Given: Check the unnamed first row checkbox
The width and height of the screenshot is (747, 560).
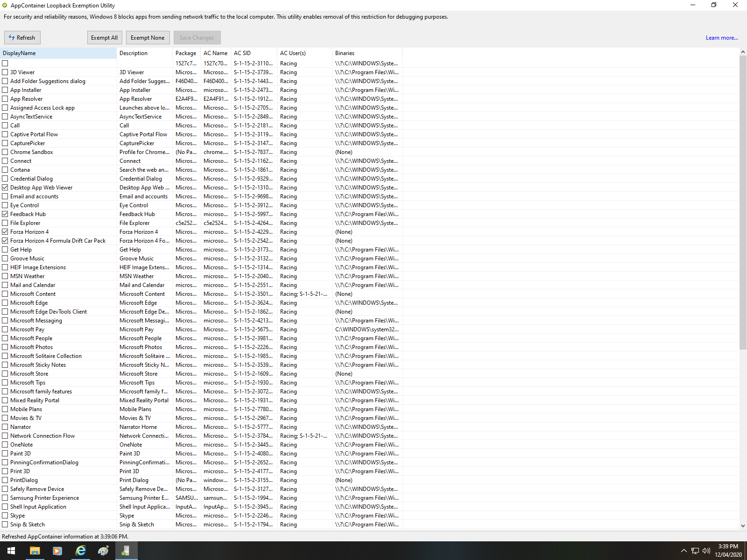Looking at the screenshot, I should click(x=5, y=63).
